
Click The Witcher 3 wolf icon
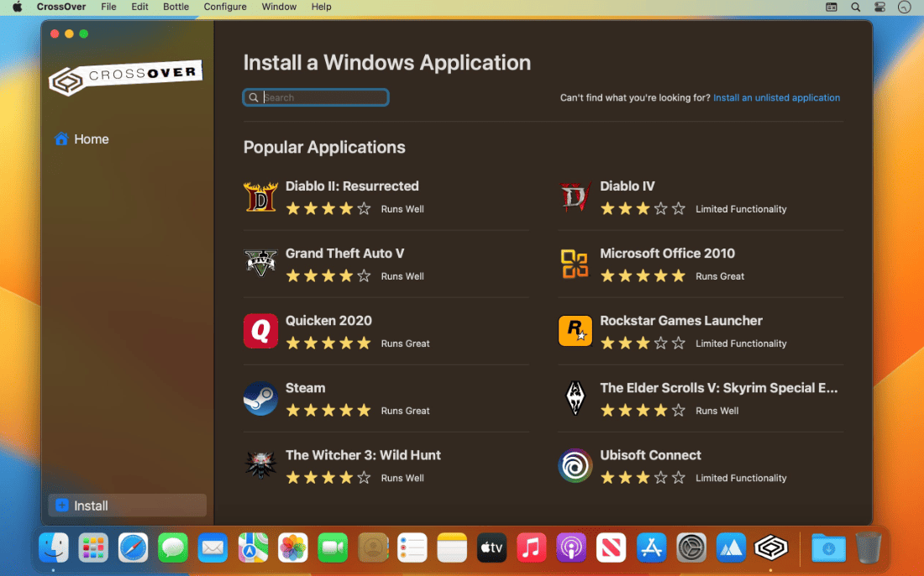click(260, 465)
